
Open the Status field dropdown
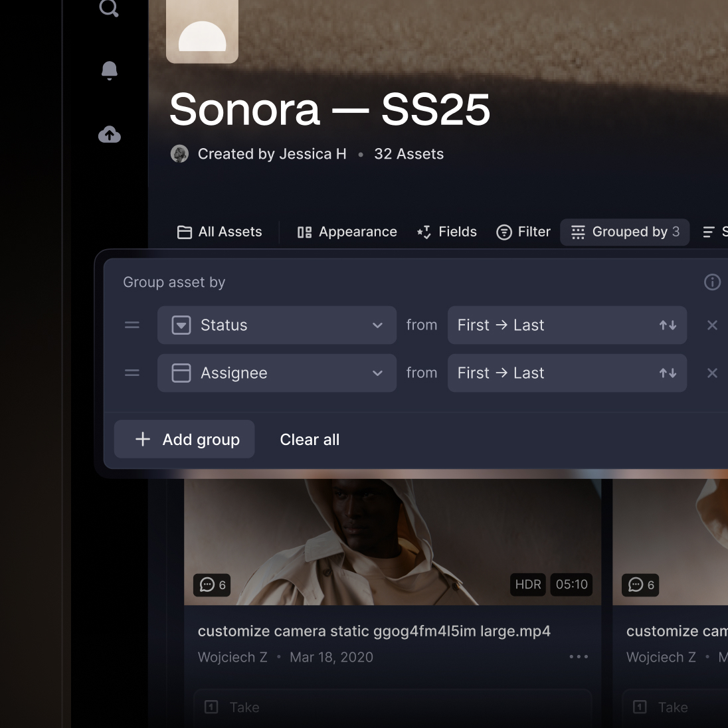pos(277,325)
